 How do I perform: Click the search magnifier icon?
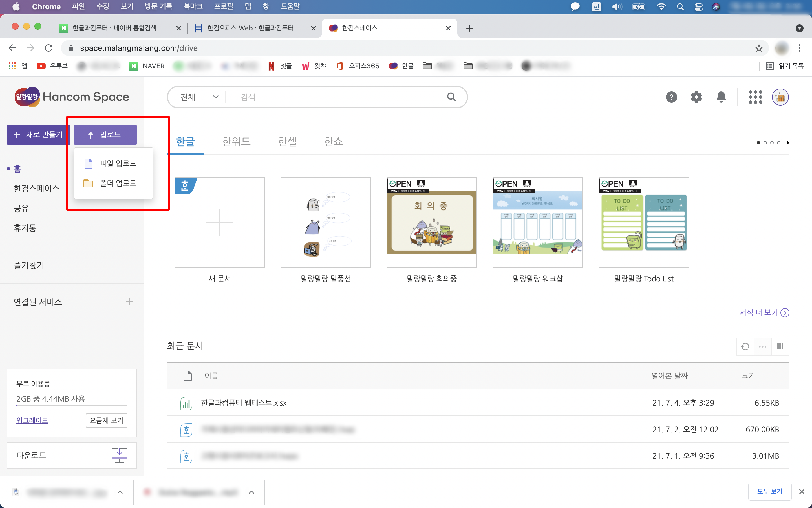click(x=452, y=97)
